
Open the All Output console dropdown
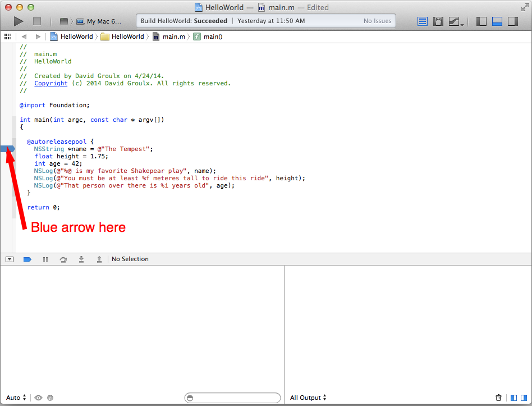pyautogui.click(x=308, y=398)
